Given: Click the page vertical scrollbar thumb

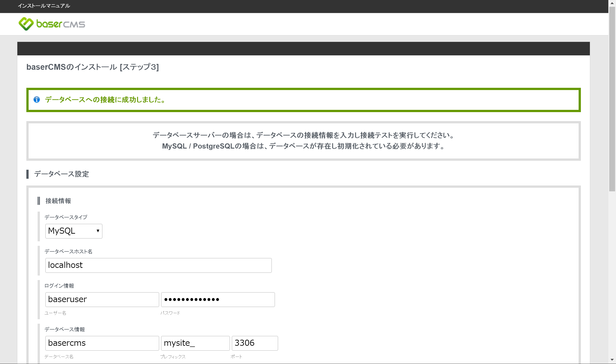Looking at the screenshot, I should pyautogui.click(x=612, y=99).
